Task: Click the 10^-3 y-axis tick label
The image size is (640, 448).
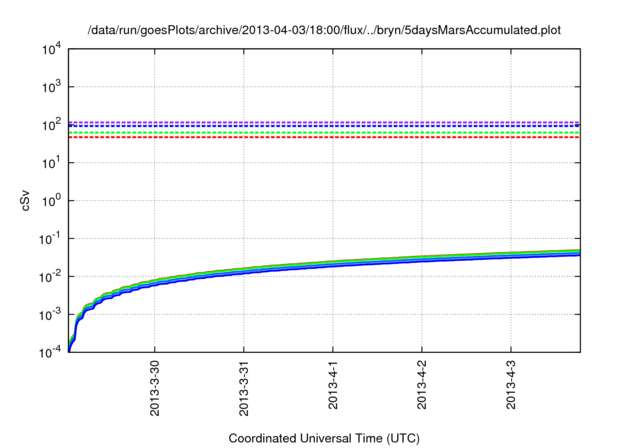Action: pos(50,315)
